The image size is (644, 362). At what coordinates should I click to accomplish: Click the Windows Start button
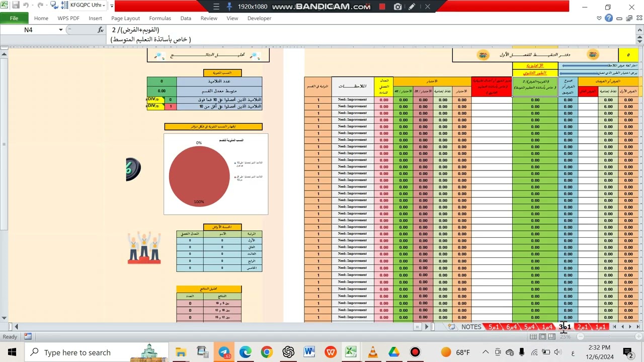[12, 352]
